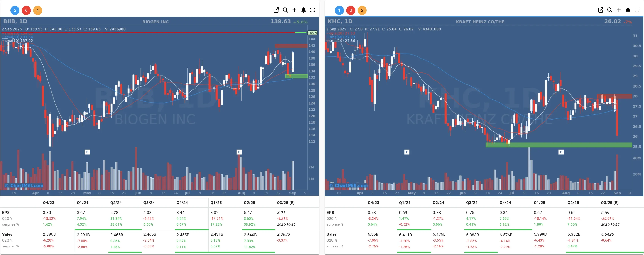Click the May earnings E marker on BIIB chart
Screen dimensions: 644x255
87,152
